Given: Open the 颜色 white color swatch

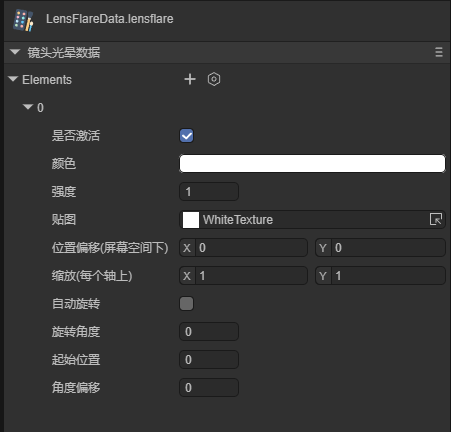Looking at the screenshot, I should (x=312, y=163).
